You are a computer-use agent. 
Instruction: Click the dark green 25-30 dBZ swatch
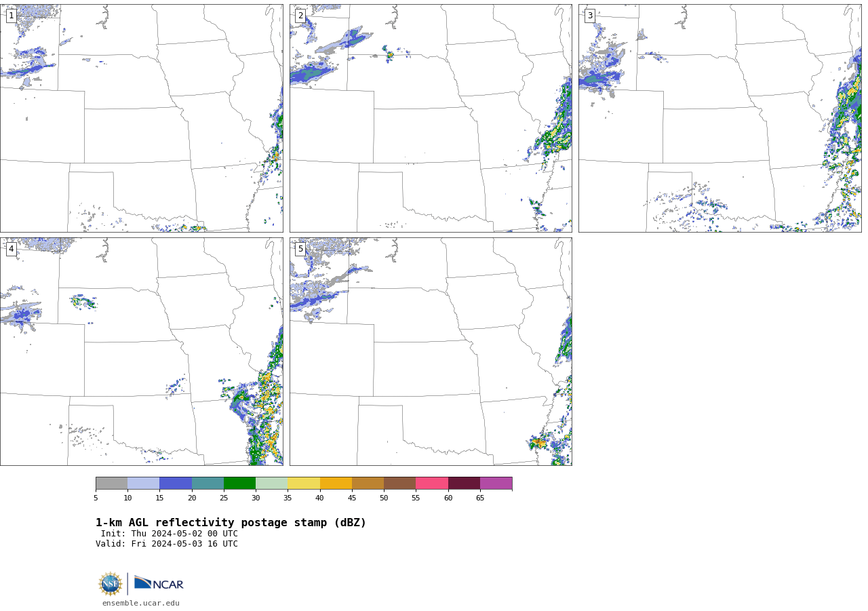[x=239, y=484]
